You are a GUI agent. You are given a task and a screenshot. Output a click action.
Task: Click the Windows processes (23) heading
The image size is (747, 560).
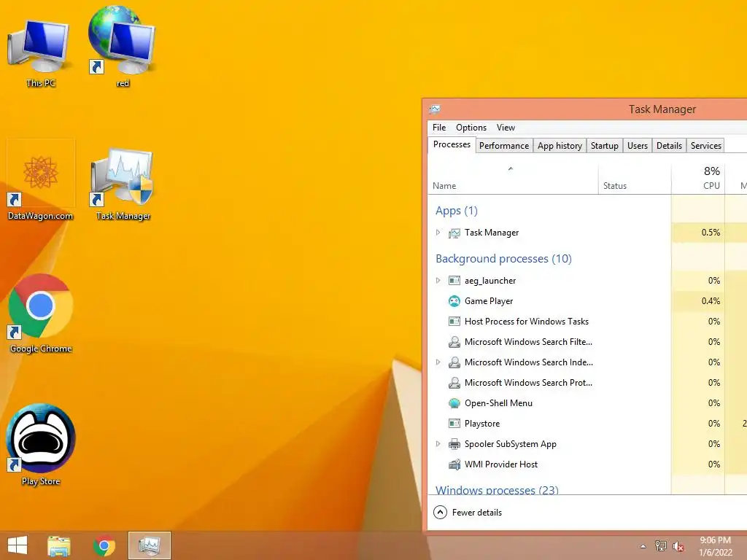point(497,489)
